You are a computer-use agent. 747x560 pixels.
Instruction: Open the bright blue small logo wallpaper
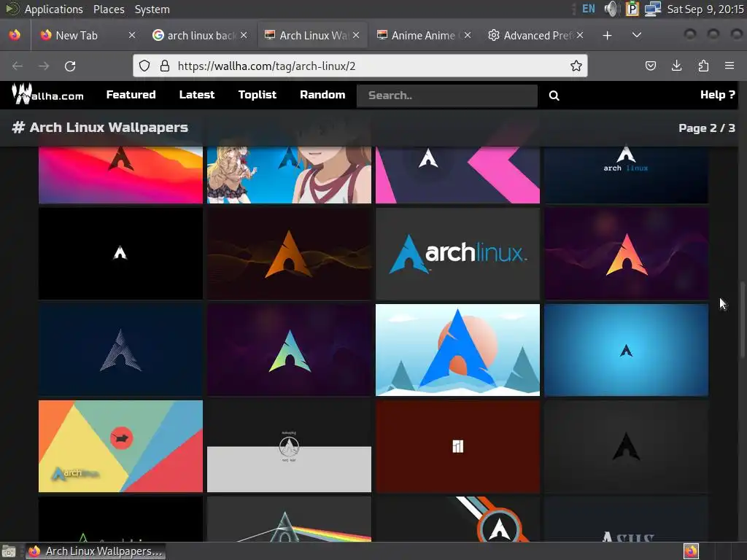coord(626,350)
